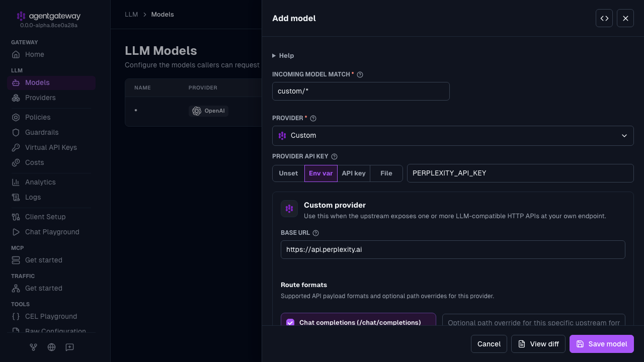Image resolution: width=644 pixels, height=362 pixels.
Task: Click the Custom provider logo icon
Action: click(289, 209)
